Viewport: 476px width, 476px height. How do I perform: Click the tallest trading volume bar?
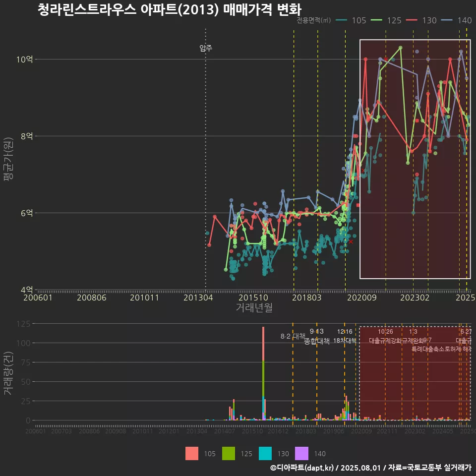tap(263, 373)
